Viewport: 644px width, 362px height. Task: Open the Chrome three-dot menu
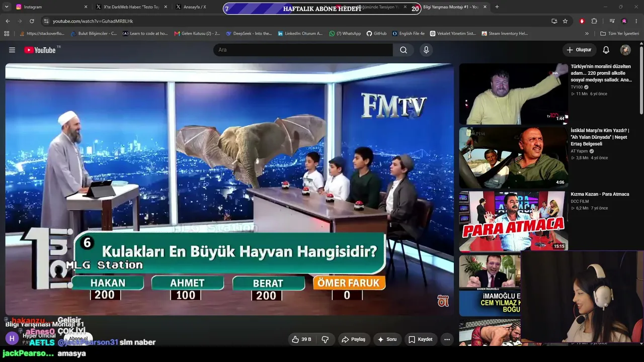point(636,21)
